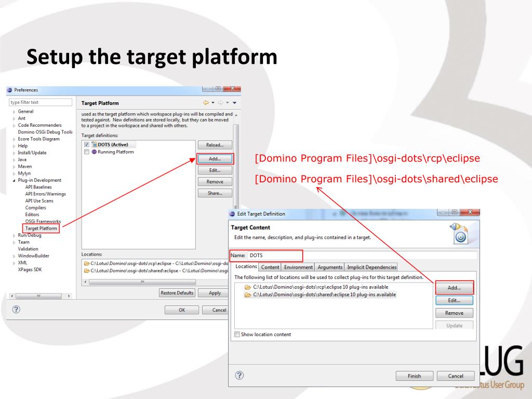Switch to the Content tab
The width and height of the screenshot is (532, 399).
coord(270,268)
